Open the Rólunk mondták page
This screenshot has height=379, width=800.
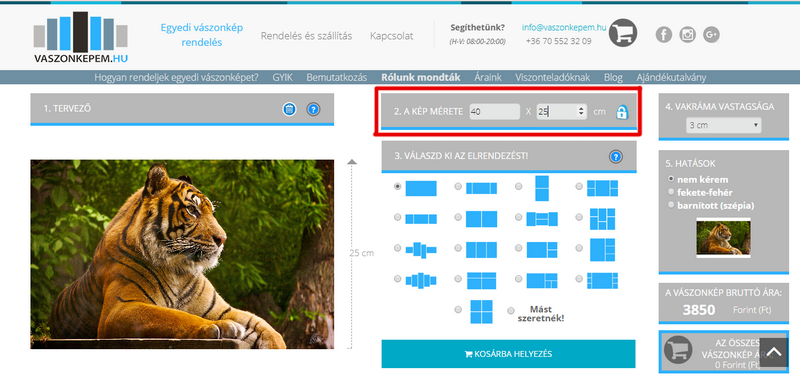point(421,78)
